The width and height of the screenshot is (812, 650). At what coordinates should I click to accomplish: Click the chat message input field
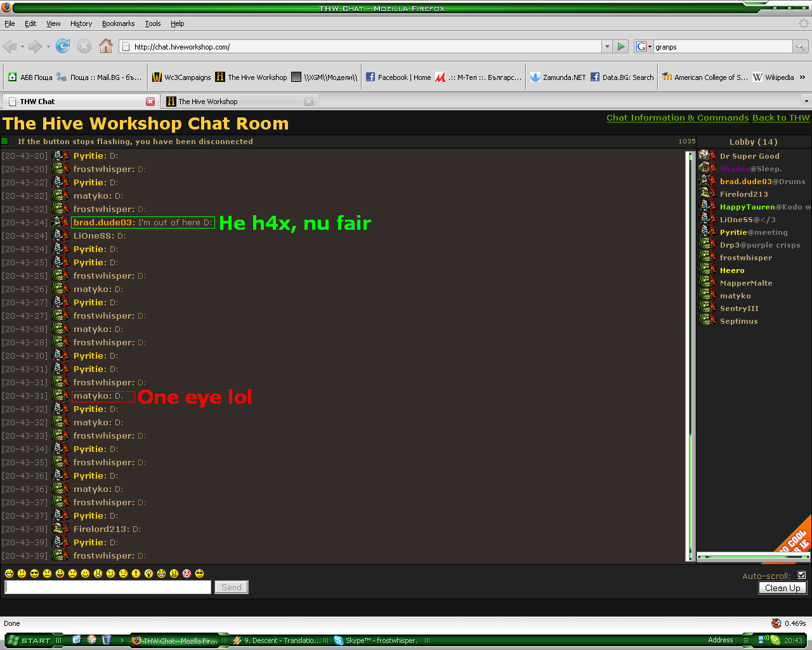pos(108,587)
